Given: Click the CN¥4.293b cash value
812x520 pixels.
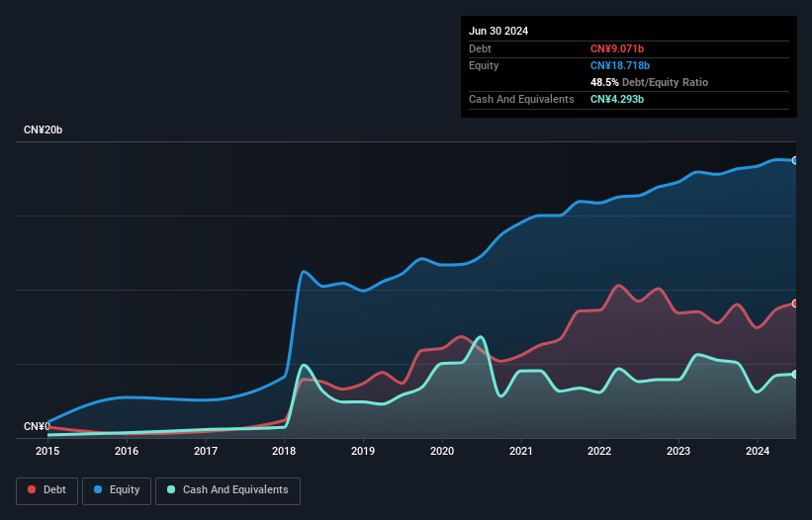Looking at the screenshot, I should coord(617,99).
